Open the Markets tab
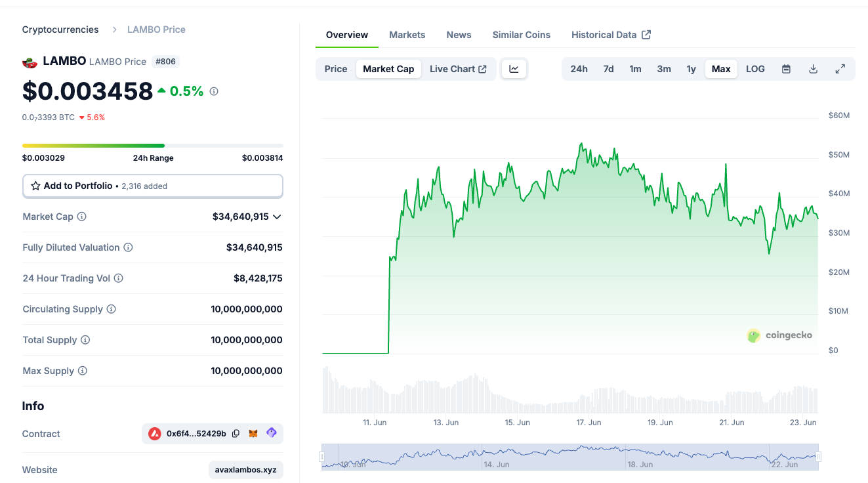868x483 pixels. (407, 35)
